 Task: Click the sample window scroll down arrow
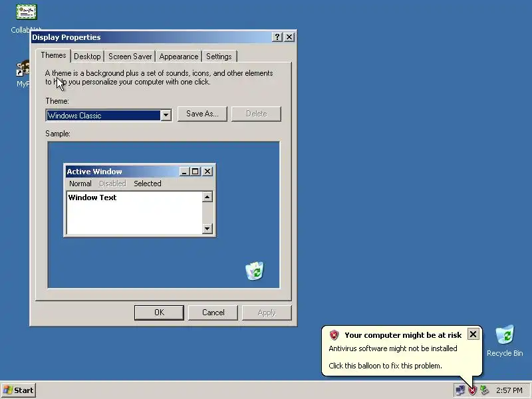click(207, 228)
